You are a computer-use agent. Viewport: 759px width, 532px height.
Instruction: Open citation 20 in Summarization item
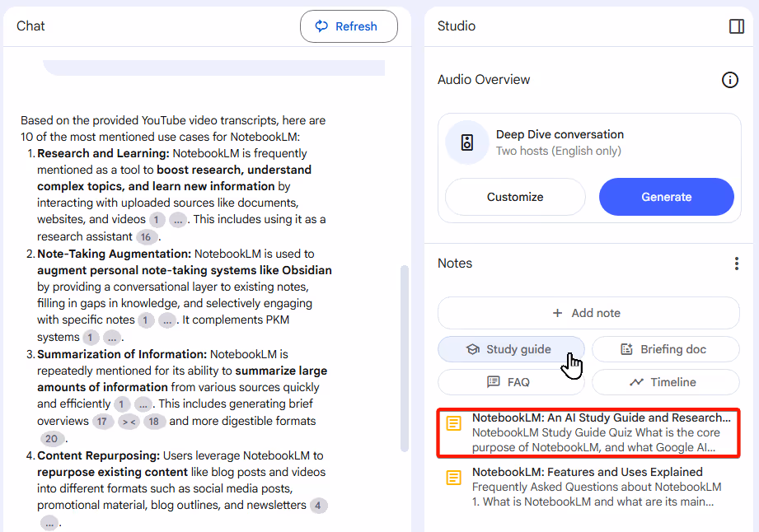[52, 439]
